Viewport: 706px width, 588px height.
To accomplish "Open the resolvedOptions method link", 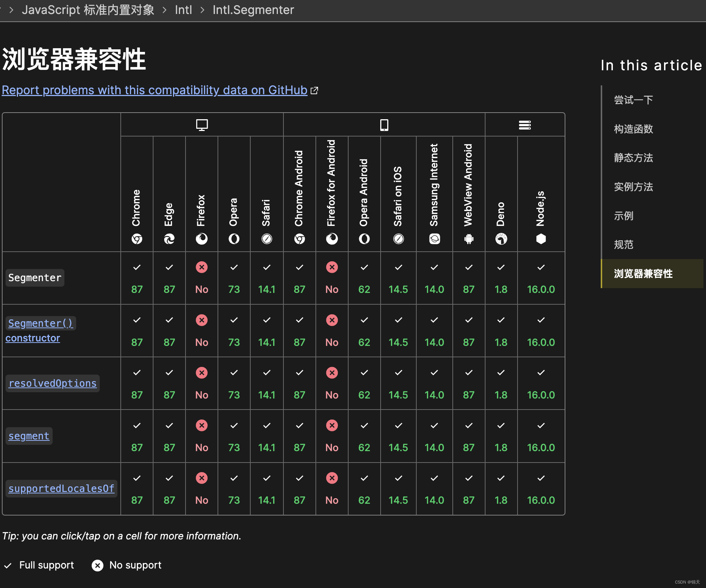I will click(53, 383).
